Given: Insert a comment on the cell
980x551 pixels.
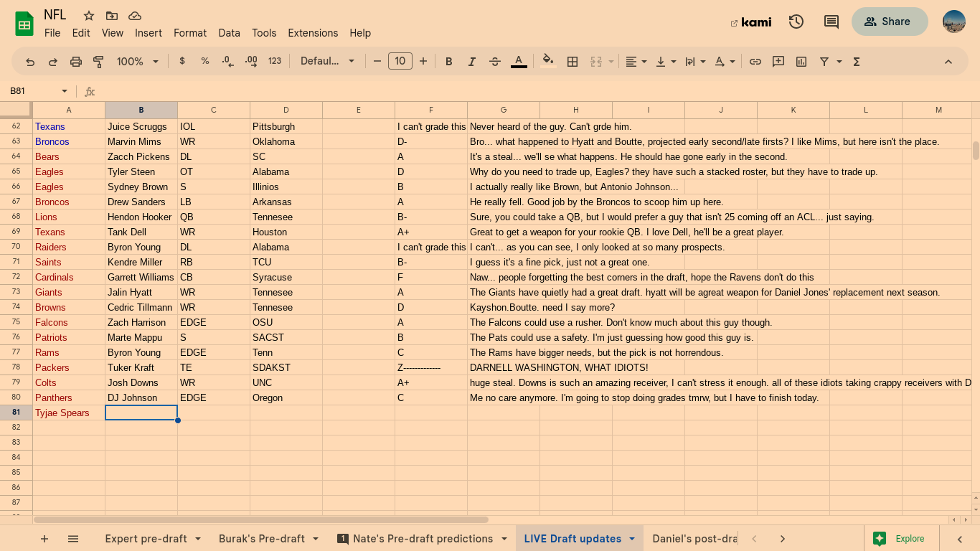Looking at the screenshot, I should [x=778, y=62].
